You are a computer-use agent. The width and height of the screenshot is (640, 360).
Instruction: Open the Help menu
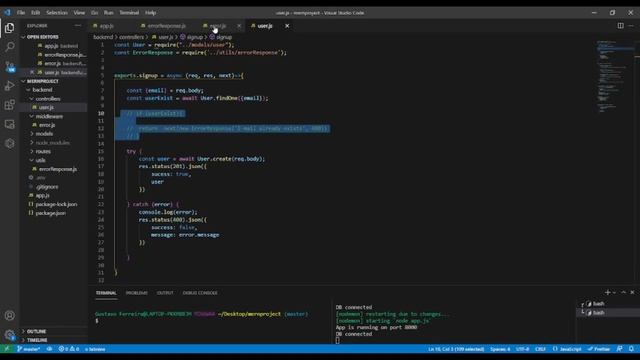pos(150,13)
